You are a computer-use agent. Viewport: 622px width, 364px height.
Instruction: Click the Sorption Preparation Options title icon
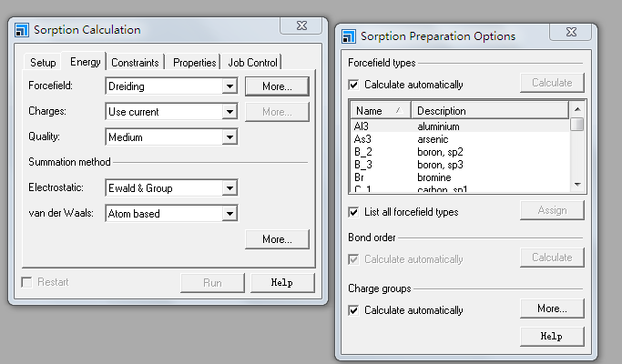coord(350,36)
